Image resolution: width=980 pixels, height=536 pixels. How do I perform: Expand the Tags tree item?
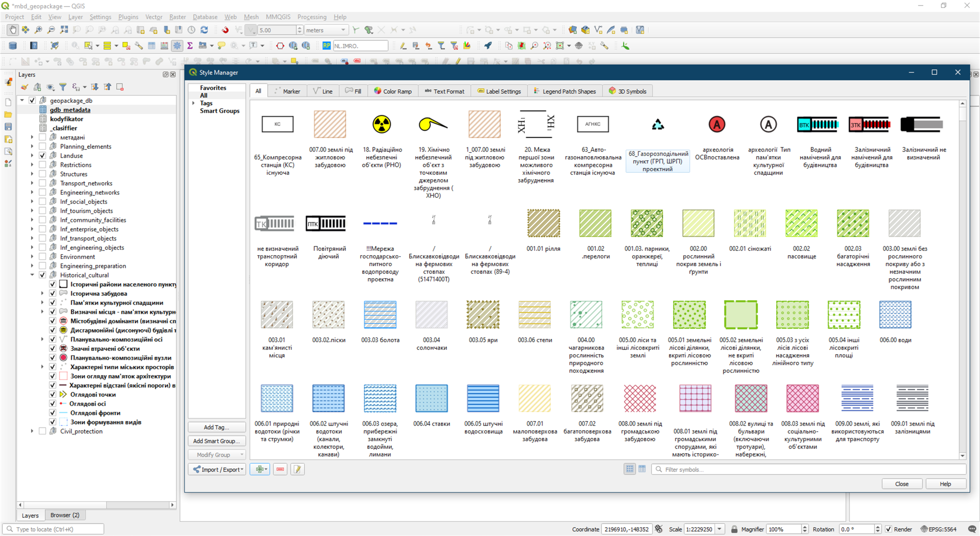(194, 103)
